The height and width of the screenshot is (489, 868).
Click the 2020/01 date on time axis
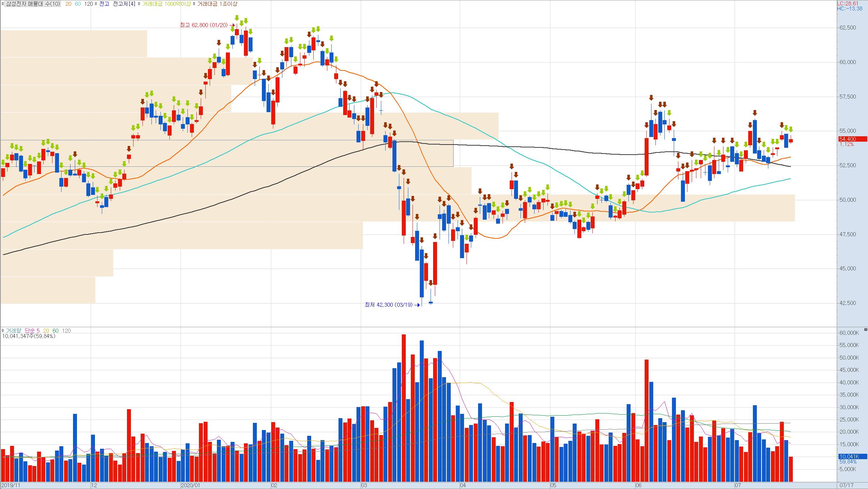(190, 485)
